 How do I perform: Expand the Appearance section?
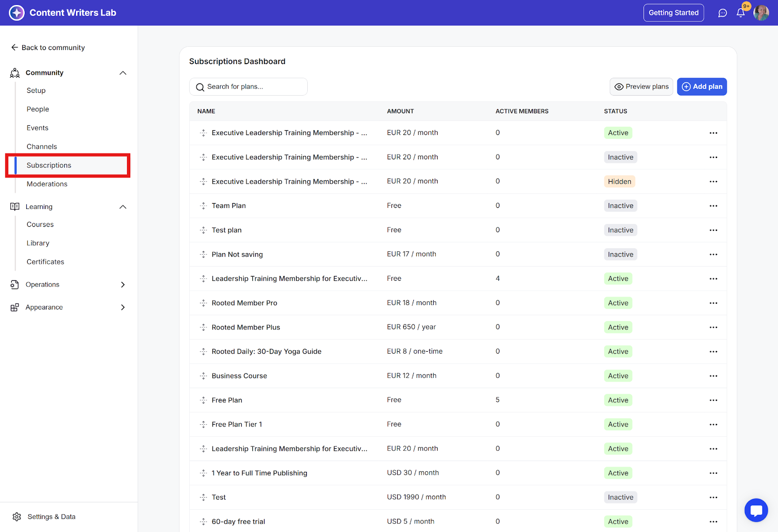[x=123, y=308]
